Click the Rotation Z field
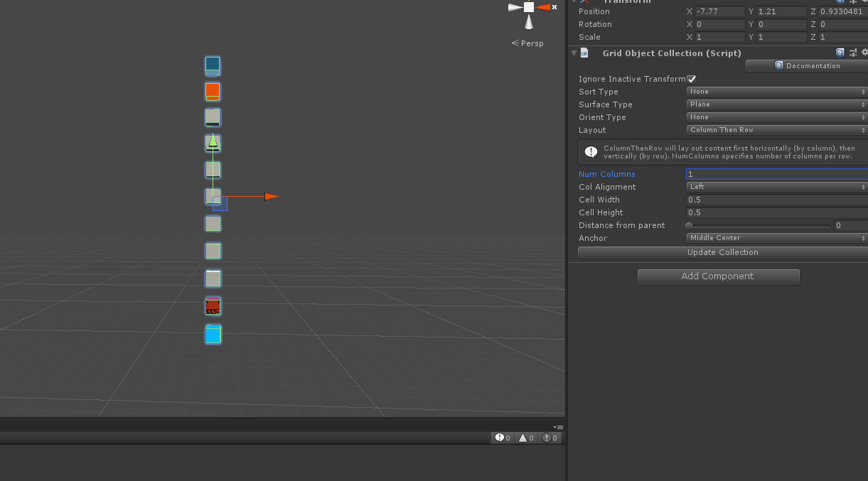868x481 pixels. point(843,24)
